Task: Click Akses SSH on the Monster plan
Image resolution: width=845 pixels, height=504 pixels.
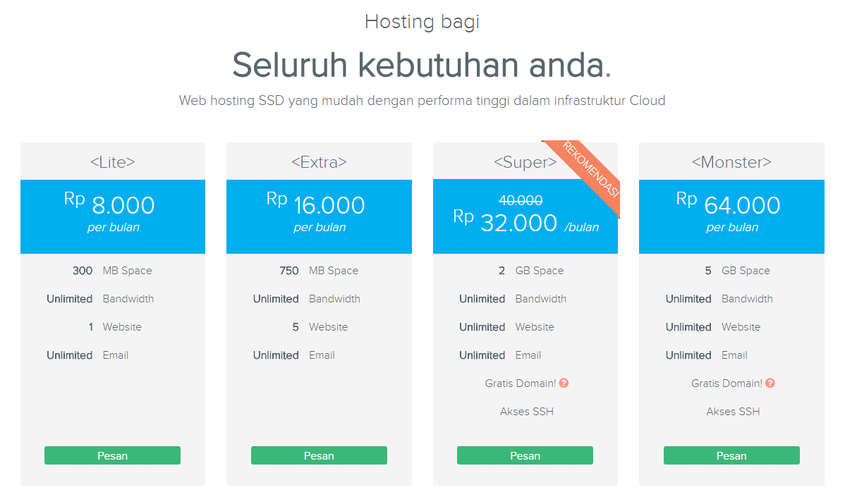Action: (733, 411)
